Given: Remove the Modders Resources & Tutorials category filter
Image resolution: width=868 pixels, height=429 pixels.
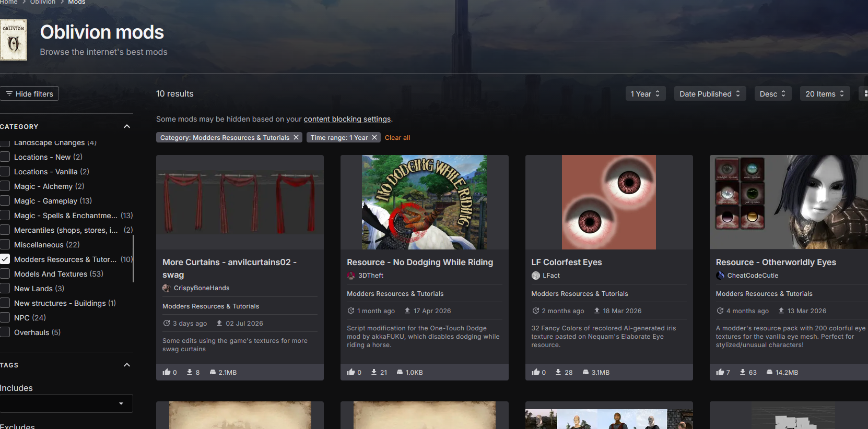Looking at the screenshot, I should pyautogui.click(x=296, y=137).
